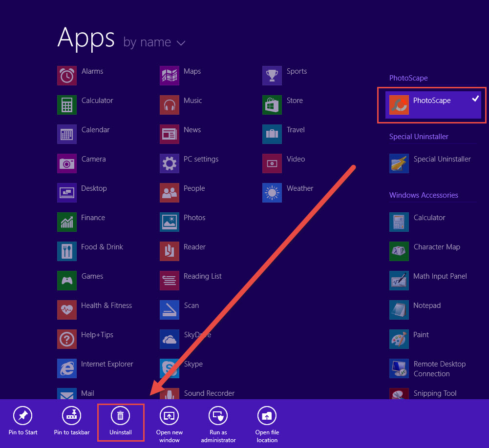Choose Run as administrator

(218, 424)
